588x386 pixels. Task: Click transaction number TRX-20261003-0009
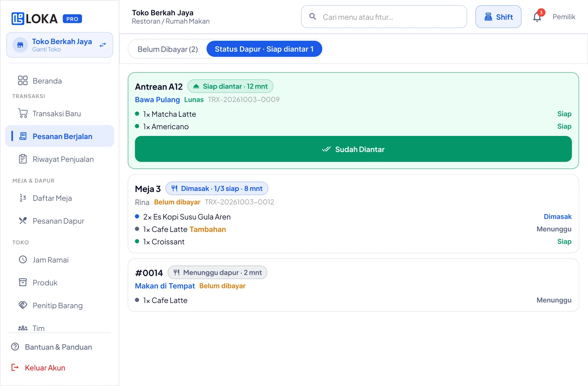tap(244, 100)
